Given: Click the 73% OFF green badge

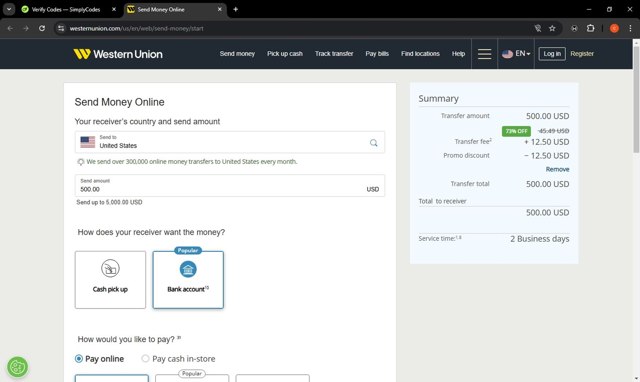Looking at the screenshot, I should [x=516, y=131].
